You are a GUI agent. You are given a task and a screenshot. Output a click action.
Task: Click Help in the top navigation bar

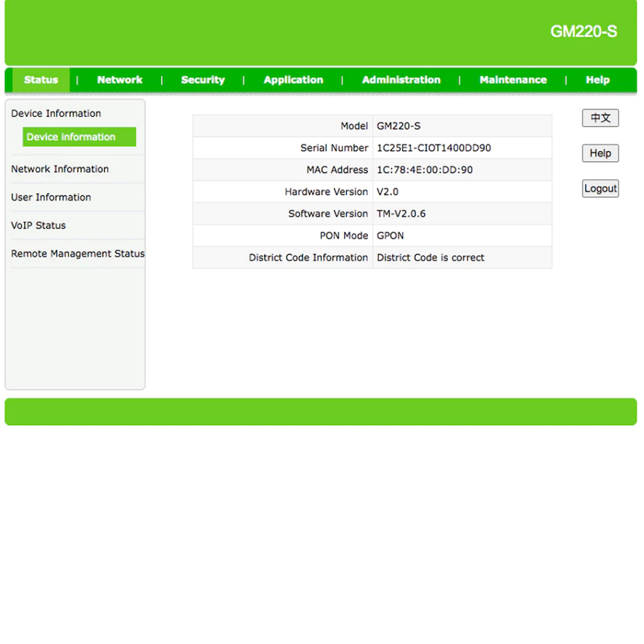pyautogui.click(x=597, y=80)
